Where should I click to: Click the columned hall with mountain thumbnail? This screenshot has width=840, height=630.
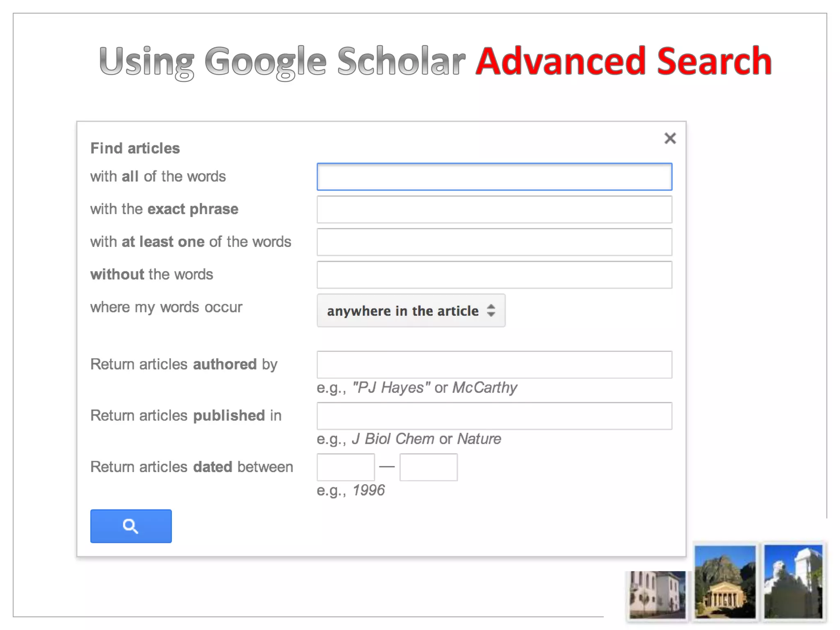point(725,582)
